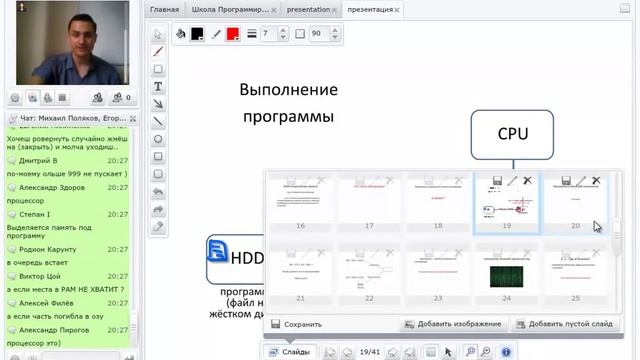Click chat message from Виктор Цой

tap(68, 282)
